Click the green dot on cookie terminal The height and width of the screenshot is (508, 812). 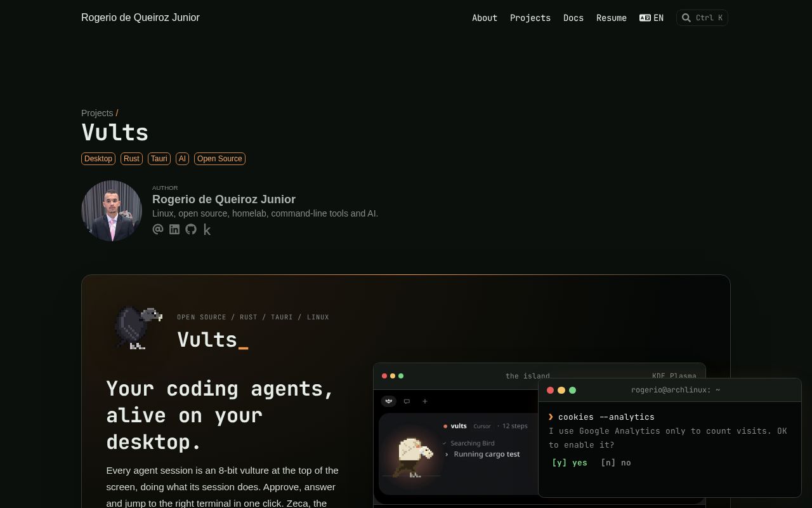pyautogui.click(x=572, y=390)
